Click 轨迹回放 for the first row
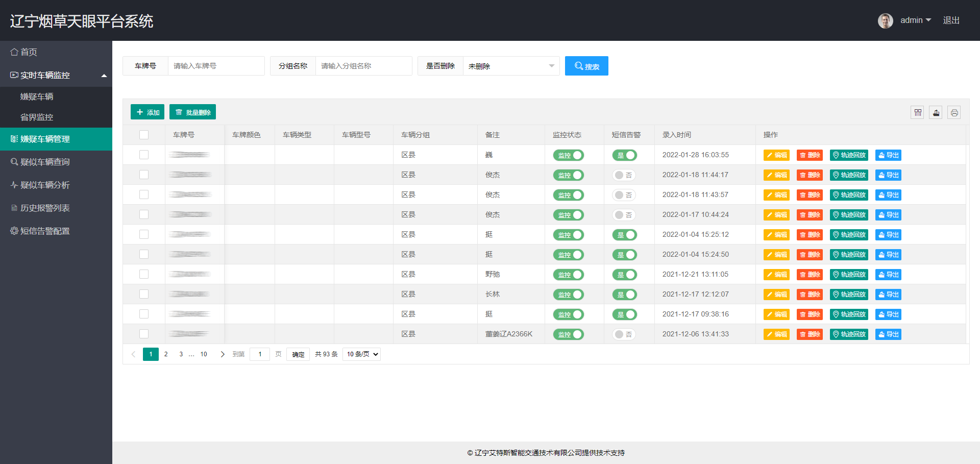 [x=849, y=155]
